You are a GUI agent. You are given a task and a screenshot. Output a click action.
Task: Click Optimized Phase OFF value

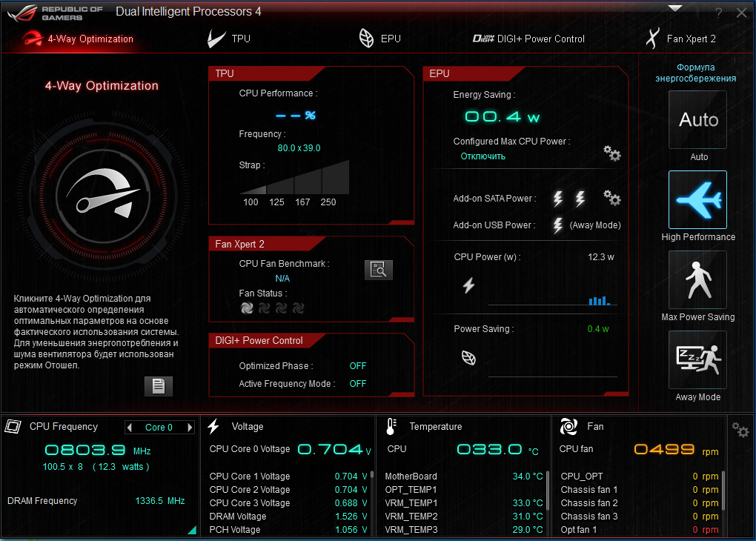tap(358, 366)
